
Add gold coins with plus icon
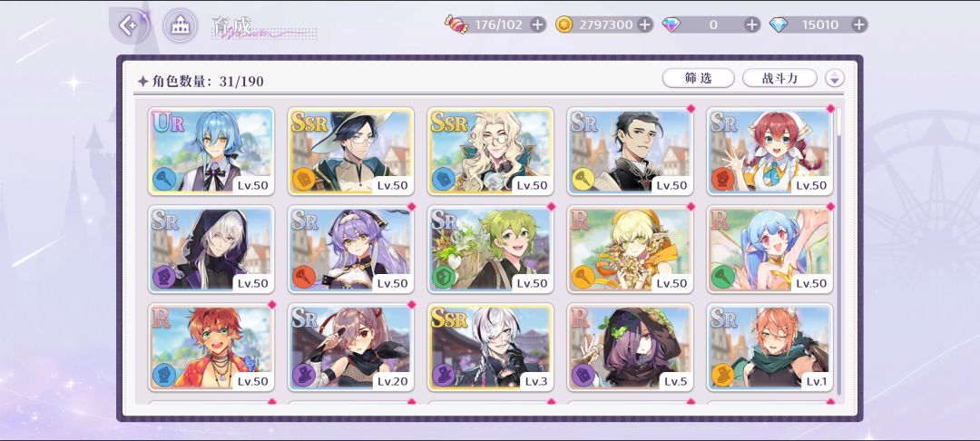[644, 25]
